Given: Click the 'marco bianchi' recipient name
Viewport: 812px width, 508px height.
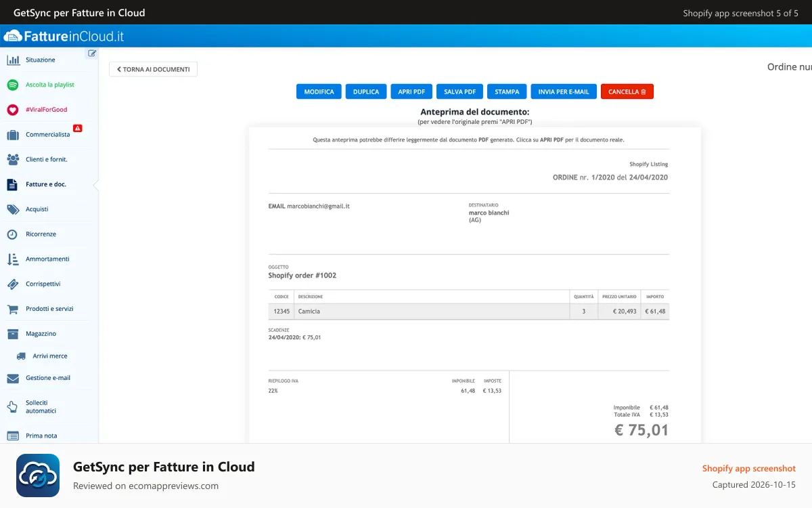Looking at the screenshot, I should 489,213.
